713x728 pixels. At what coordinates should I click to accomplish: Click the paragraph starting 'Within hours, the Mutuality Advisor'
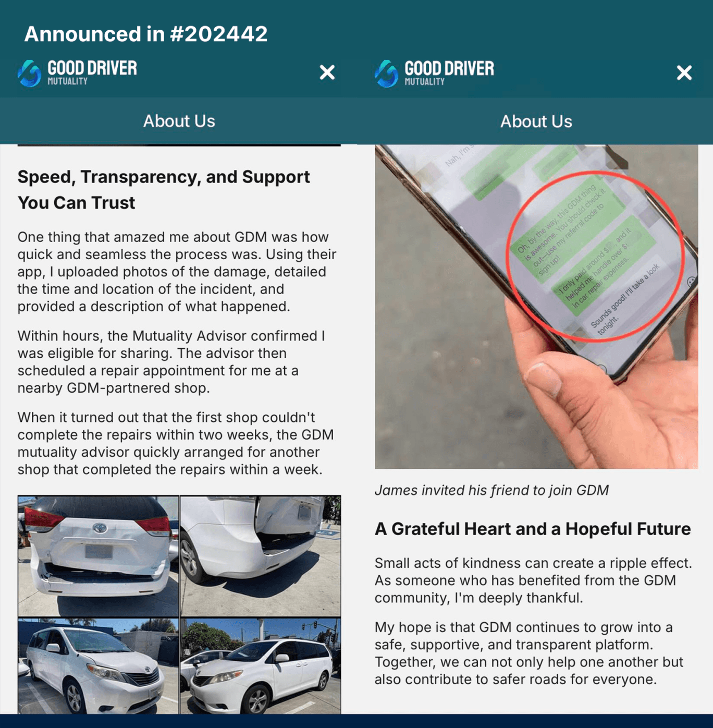(x=171, y=362)
